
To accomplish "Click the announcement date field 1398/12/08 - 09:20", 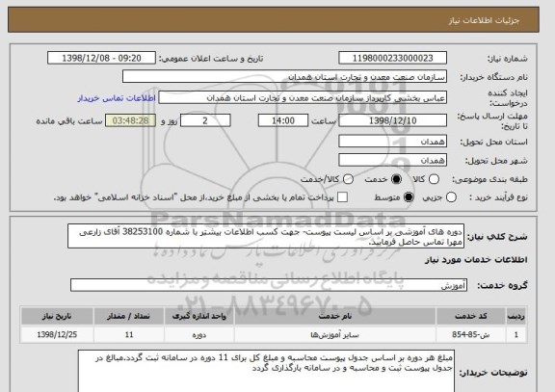I will (101, 58).
